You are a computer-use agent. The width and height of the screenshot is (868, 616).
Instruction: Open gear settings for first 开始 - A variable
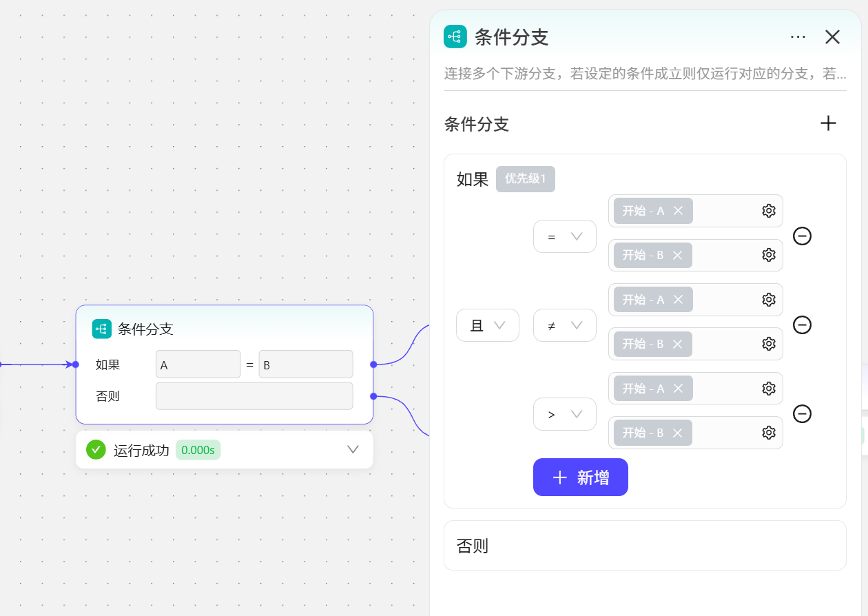click(x=769, y=211)
